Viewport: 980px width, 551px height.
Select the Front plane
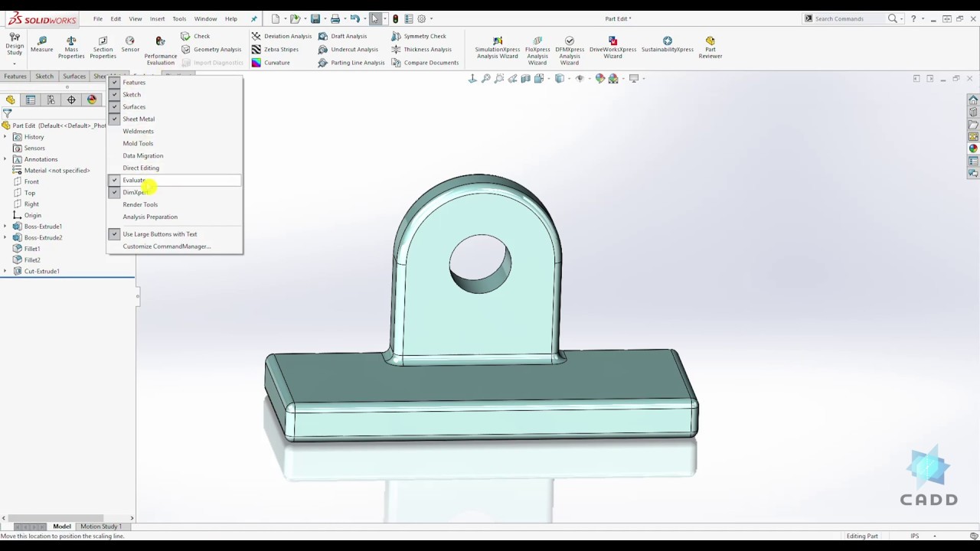pos(31,181)
